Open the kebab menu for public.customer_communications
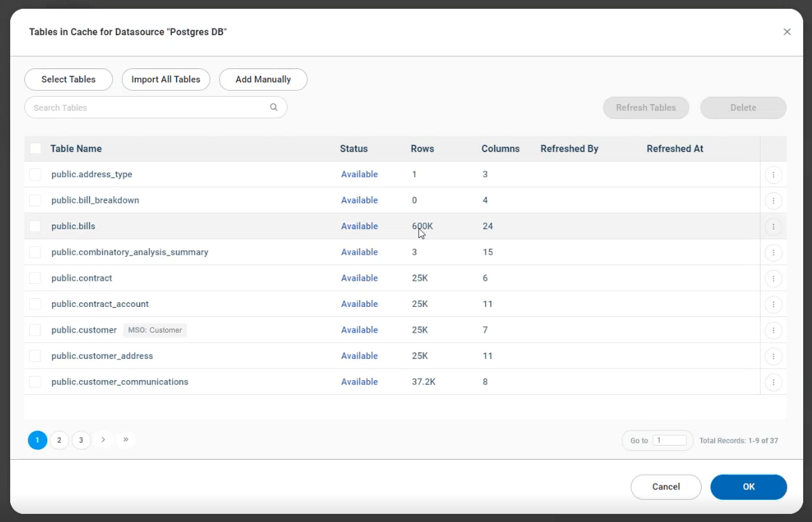Image resolution: width=812 pixels, height=522 pixels. 773,383
